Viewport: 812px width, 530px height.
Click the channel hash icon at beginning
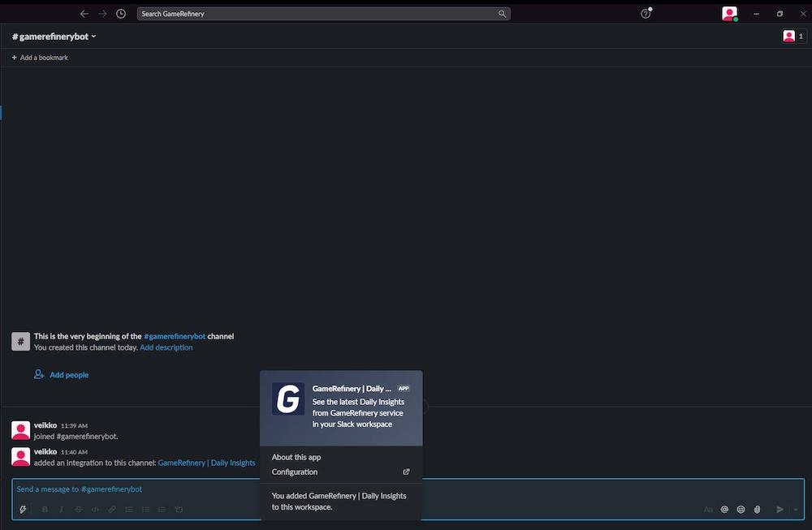coord(21,342)
